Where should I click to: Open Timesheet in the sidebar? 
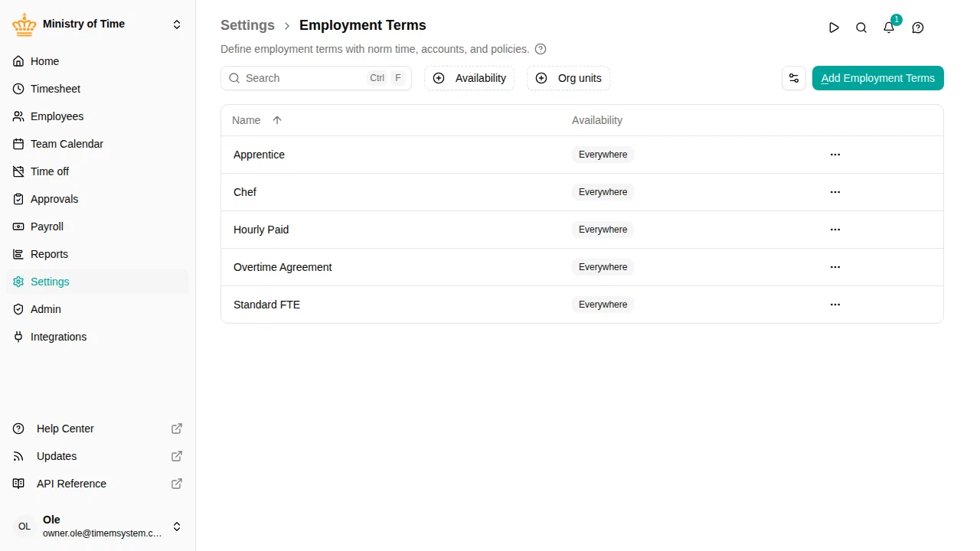coord(97,89)
